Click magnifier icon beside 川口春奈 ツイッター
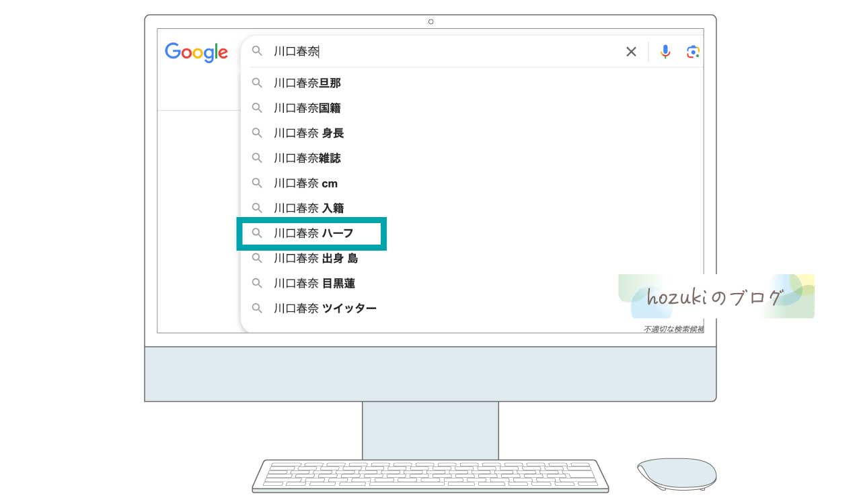This screenshot has height=504, width=861. 256,308
